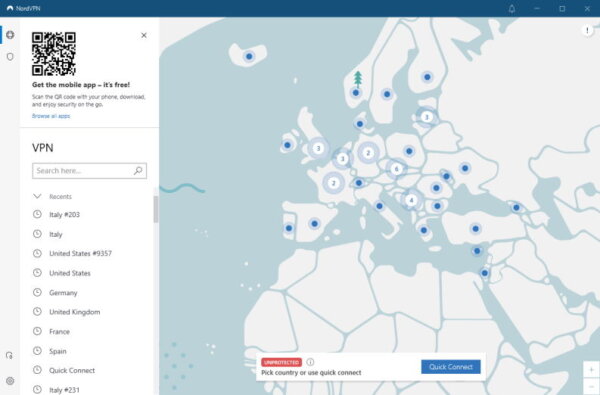Open the 2-server cluster over Germany
This screenshot has width=600, height=395.
(368, 153)
